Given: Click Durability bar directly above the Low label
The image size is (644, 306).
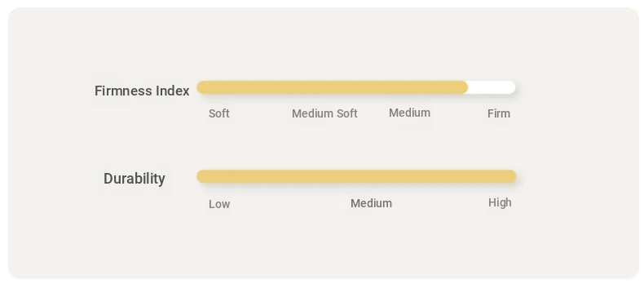Looking at the screenshot, I should 219,176.
